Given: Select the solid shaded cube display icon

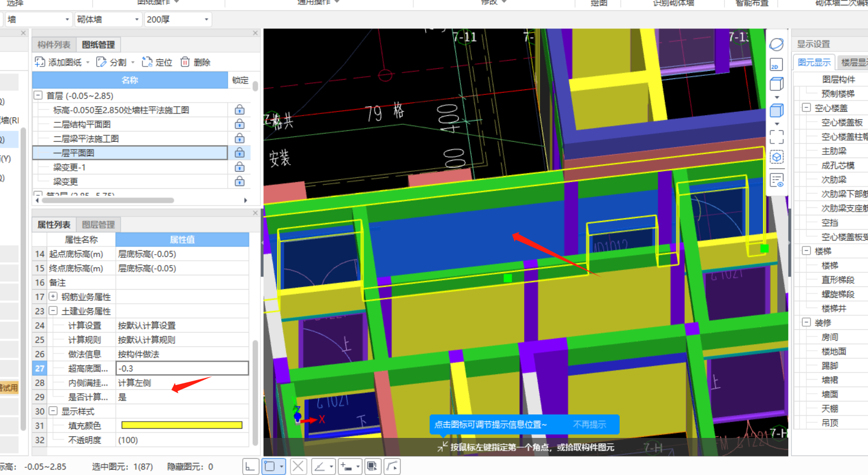Looking at the screenshot, I should 776,111.
